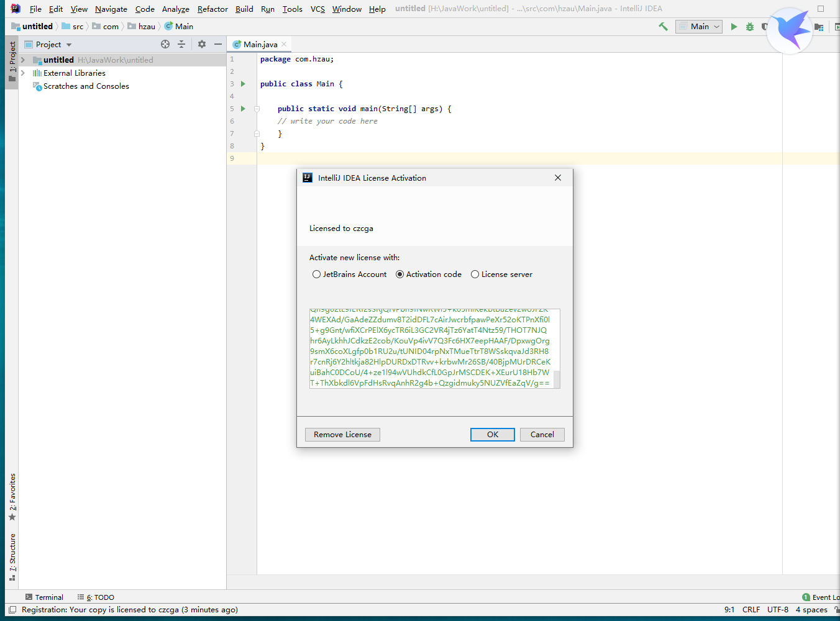This screenshot has width=840, height=621.
Task: Expand the External Libraries tree node
Action: click(x=23, y=73)
